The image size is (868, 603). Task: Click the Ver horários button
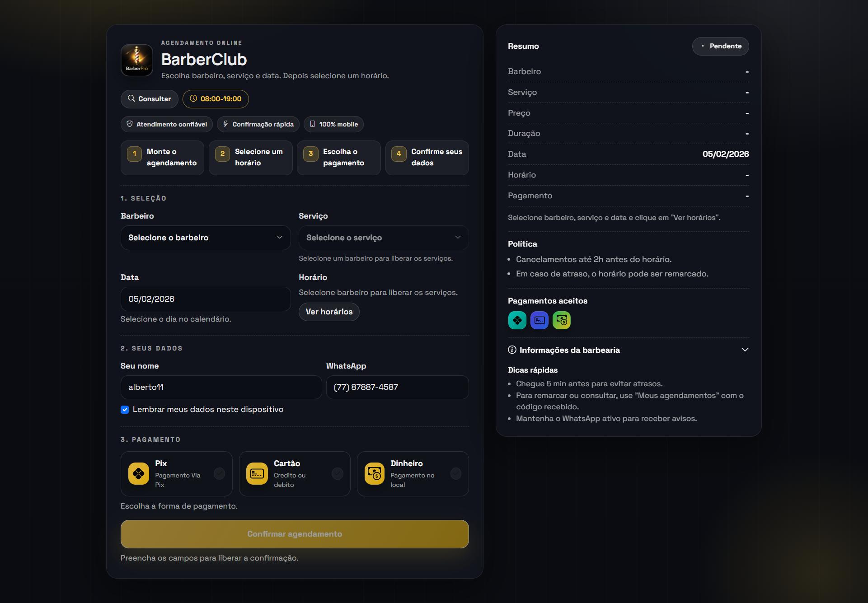[328, 312]
